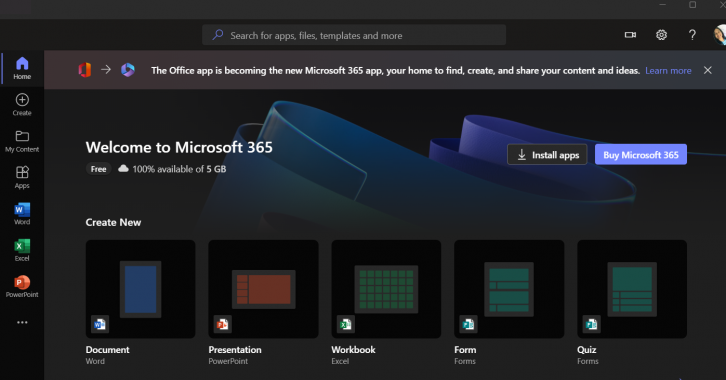Dismiss the Microsoft 365 announcement banner

707,70
